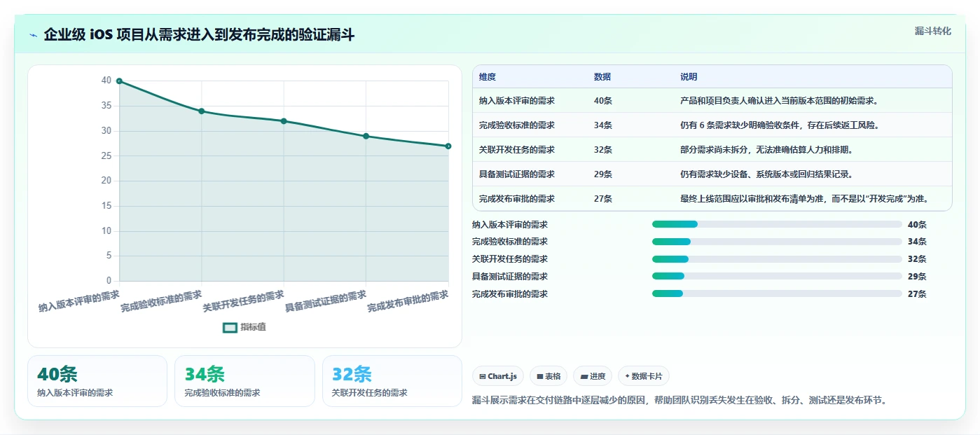Select the 40条 cell in the table
The width and height of the screenshot is (980, 435).
(603, 101)
